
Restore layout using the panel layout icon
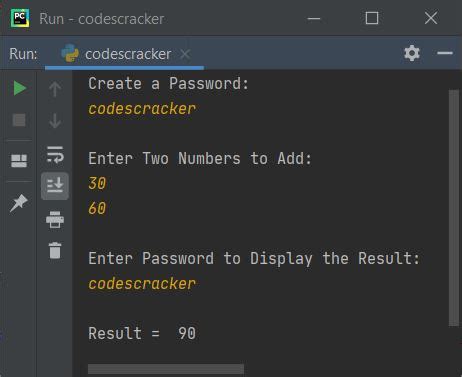click(19, 161)
